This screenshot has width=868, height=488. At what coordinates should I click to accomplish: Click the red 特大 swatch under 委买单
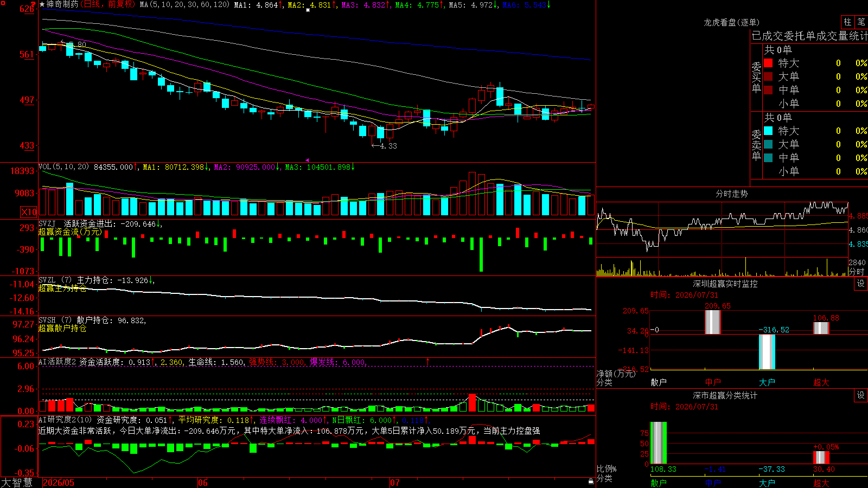click(768, 63)
